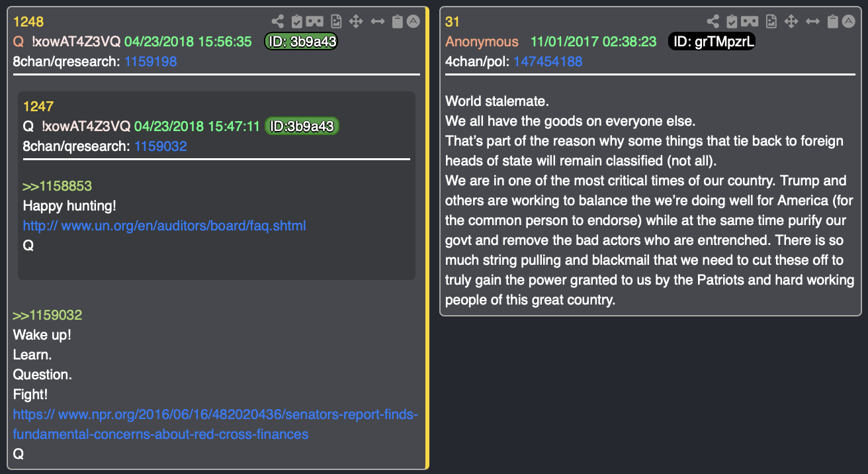
Task: Click the 'World stalemate.' line
Action: pyautogui.click(x=498, y=101)
